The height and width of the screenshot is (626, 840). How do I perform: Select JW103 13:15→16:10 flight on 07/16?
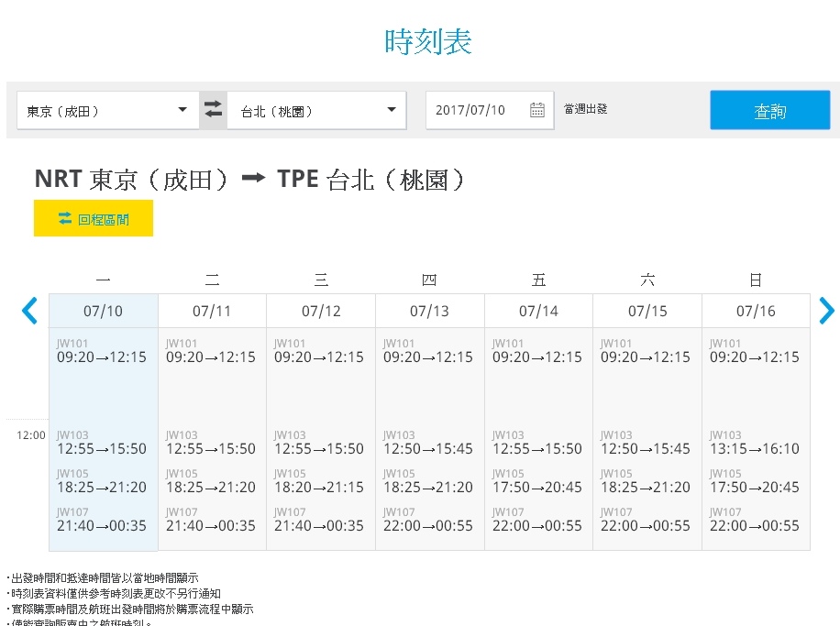(x=755, y=443)
